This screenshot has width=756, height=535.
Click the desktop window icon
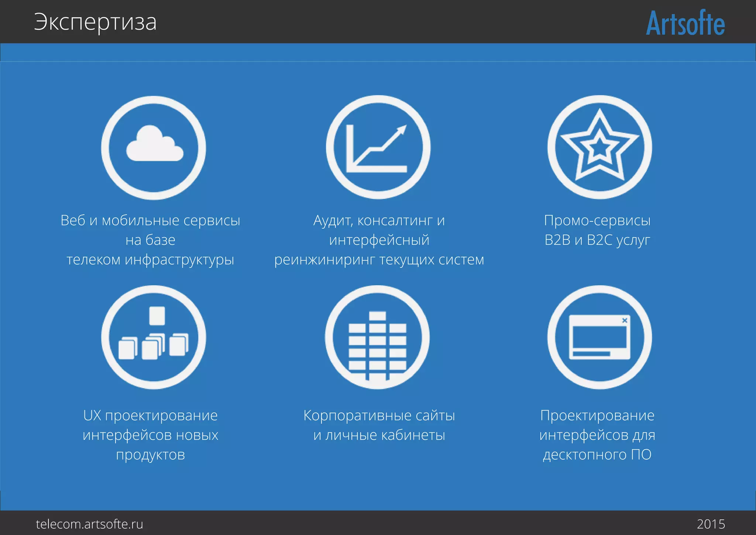pos(599,337)
